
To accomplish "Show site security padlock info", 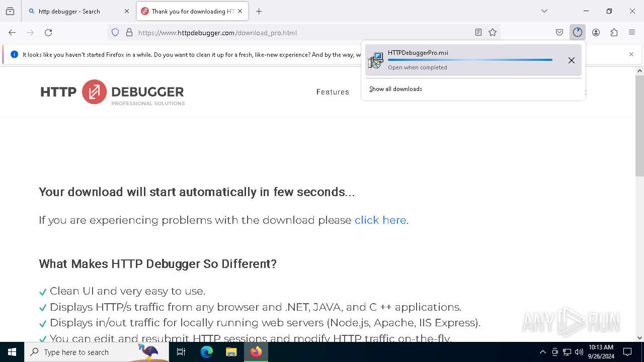I will (129, 33).
